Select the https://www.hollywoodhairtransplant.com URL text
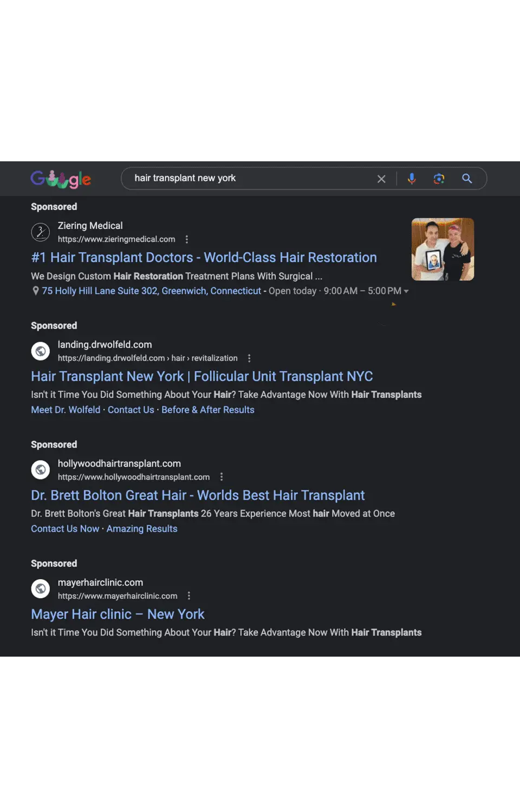Viewport: 520px width, 812px height. click(134, 477)
